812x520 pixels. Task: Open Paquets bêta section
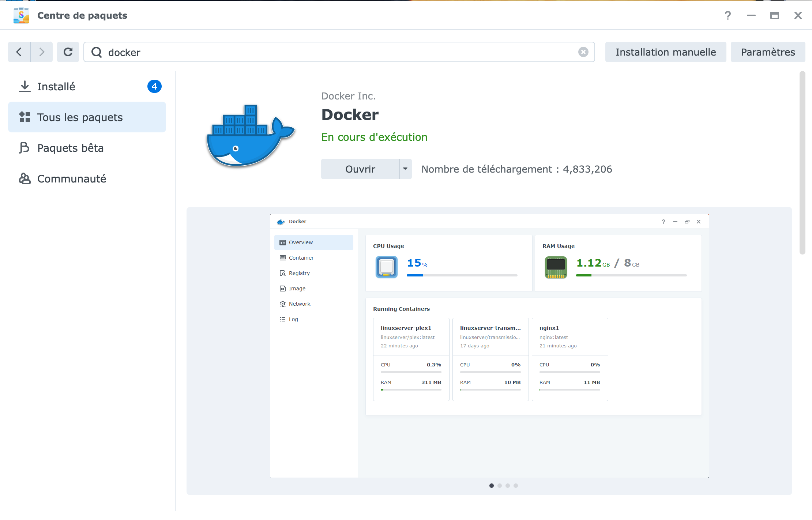(x=87, y=148)
